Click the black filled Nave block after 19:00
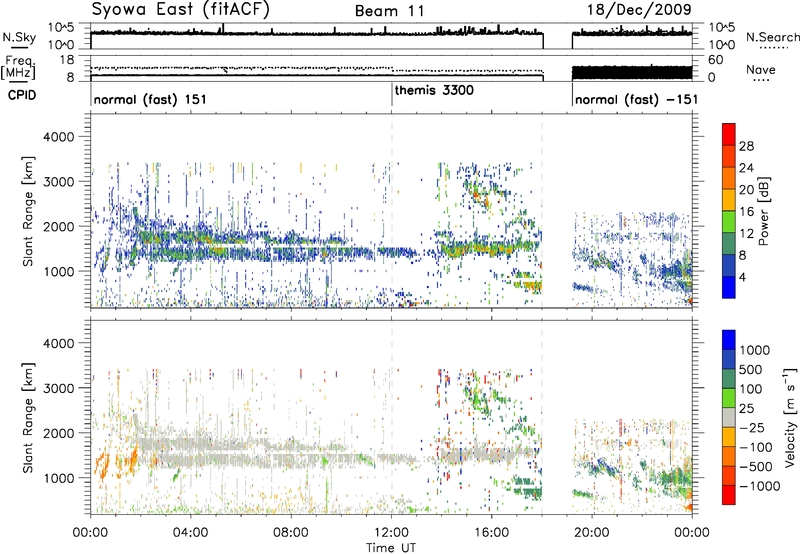Viewport: 800px width, 554px height. (x=632, y=72)
